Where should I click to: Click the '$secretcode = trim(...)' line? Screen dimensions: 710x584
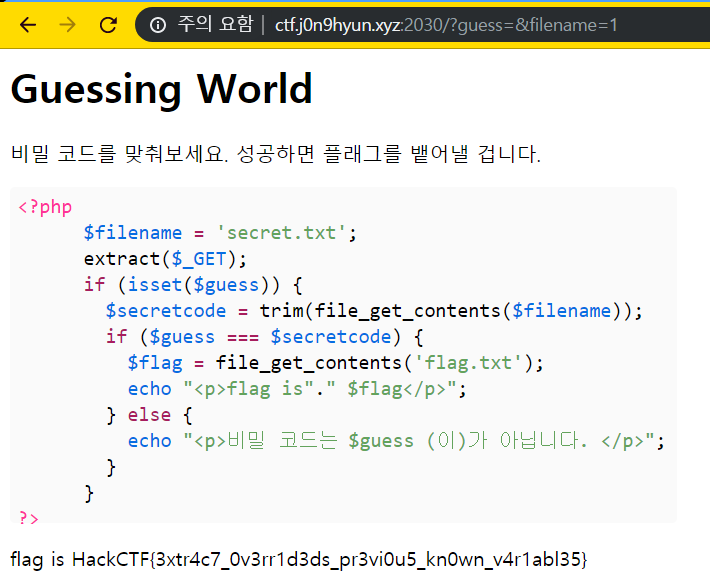click(374, 311)
